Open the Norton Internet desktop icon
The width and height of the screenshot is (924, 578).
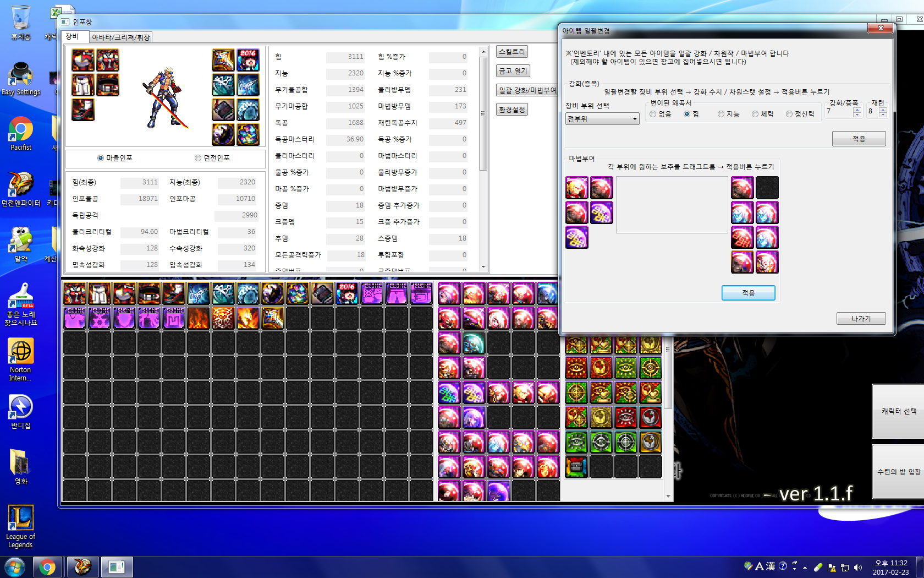pyautogui.click(x=21, y=360)
